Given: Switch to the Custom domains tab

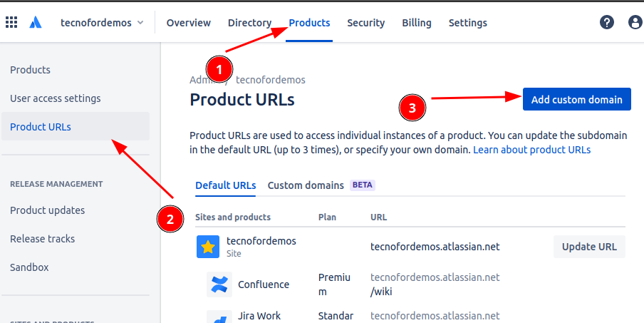Looking at the screenshot, I should coord(306,185).
